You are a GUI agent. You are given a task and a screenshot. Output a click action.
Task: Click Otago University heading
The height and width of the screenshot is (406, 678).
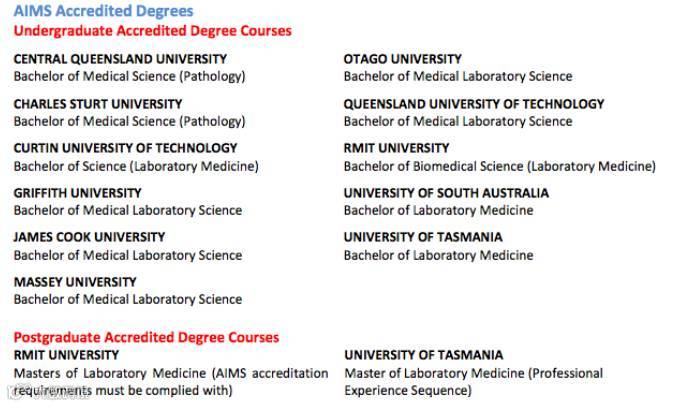pos(403,59)
